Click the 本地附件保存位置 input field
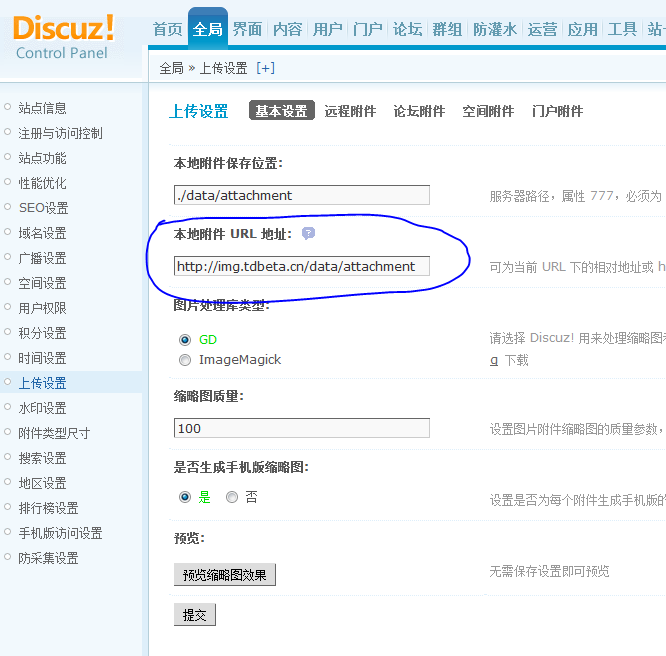This screenshot has width=666, height=656. 301,195
